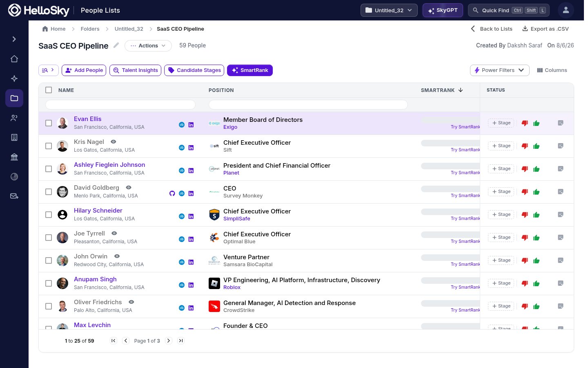
Task: Open the note icon for Joe Tyrrell
Action: (x=561, y=238)
